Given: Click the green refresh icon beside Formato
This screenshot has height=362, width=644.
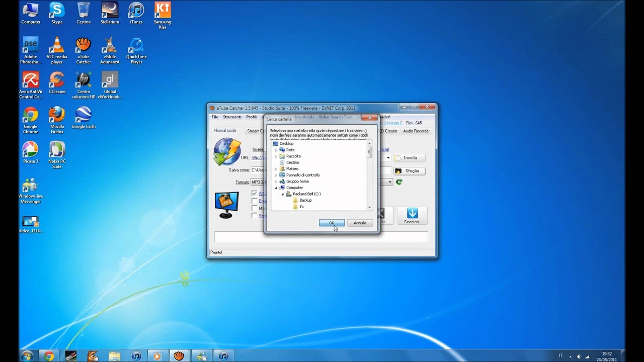Looking at the screenshot, I should 399,182.
